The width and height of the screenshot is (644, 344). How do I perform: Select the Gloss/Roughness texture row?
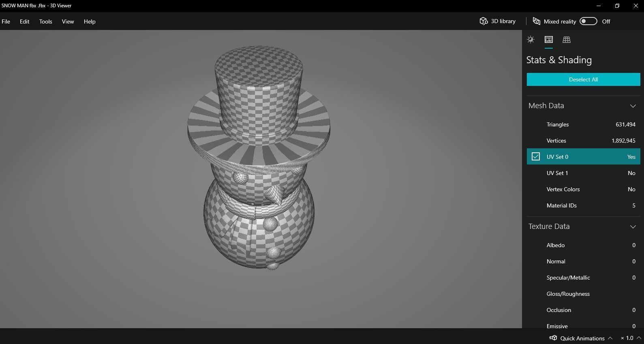click(583, 294)
